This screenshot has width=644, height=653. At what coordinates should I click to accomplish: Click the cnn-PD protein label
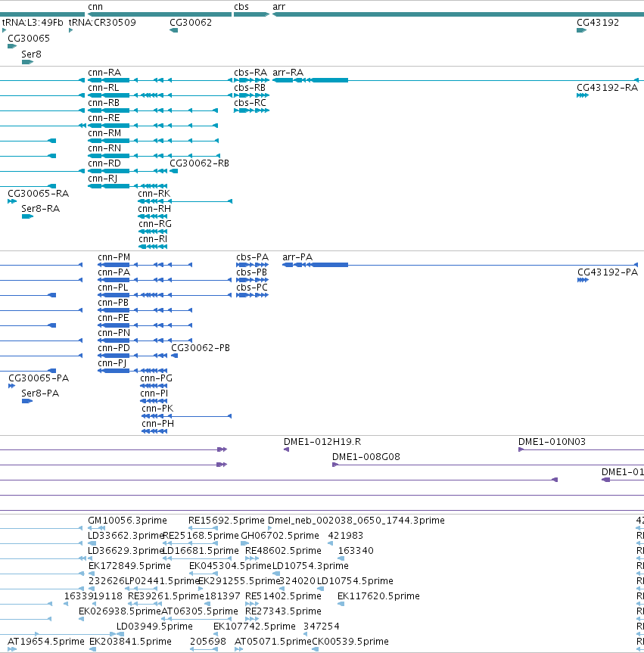[114, 348]
